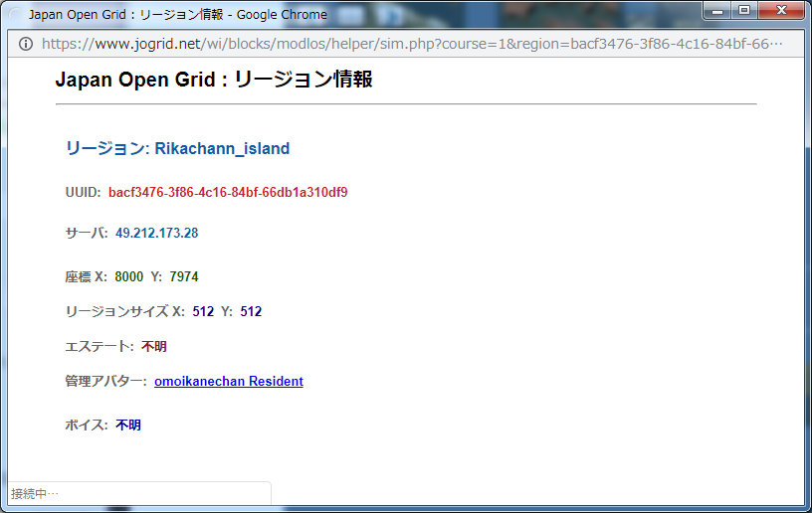Image resolution: width=812 pixels, height=513 pixels.
Task: Select the URL in the address bar
Action: point(412,44)
